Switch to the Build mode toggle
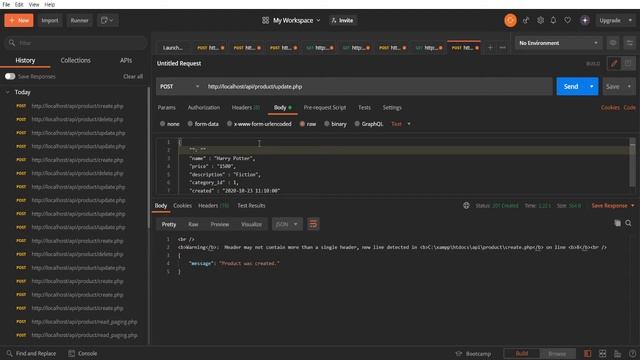640x360 pixels. click(522, 353)
